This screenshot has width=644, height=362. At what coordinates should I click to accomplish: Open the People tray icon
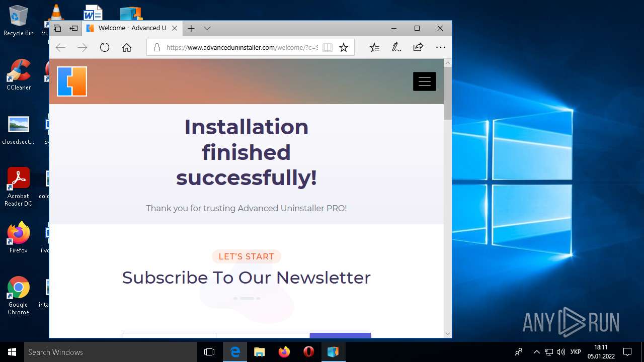pos(519,352)
